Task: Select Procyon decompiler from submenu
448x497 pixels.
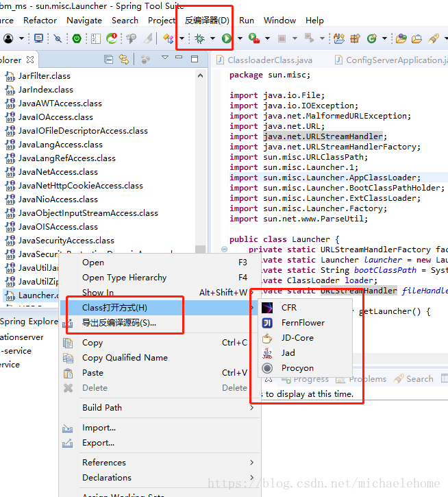Action: coord(305,368)
